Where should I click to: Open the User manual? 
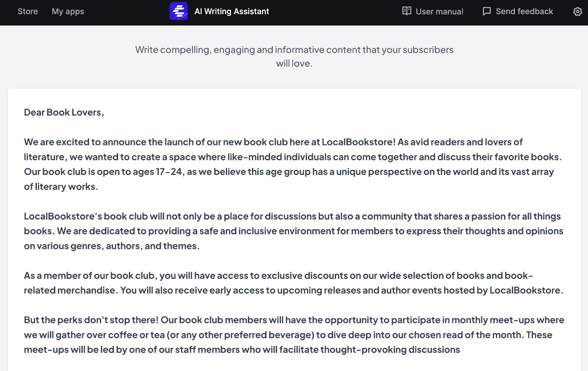click(439, 11)
